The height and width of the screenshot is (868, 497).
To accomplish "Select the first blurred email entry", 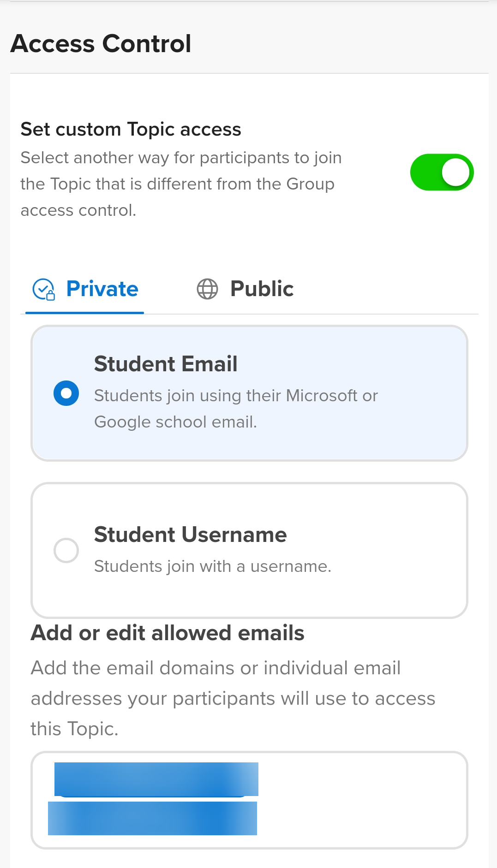I will click(x=156, y=779).
